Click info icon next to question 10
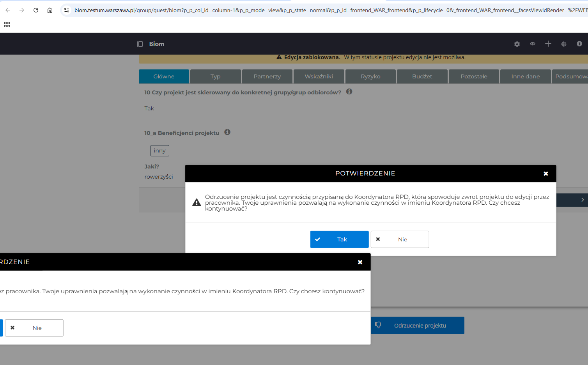The image size is (588, 365). pyautogui.click(x=349, y=92)
